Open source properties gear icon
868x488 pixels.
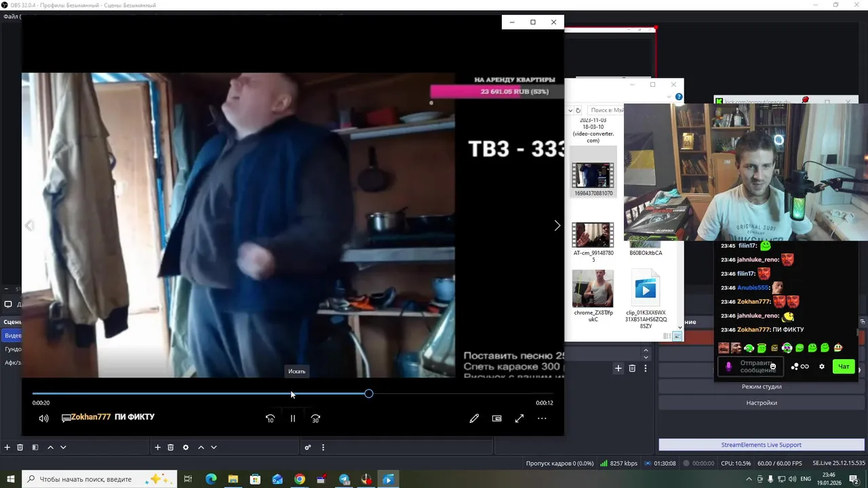[186, 447]
